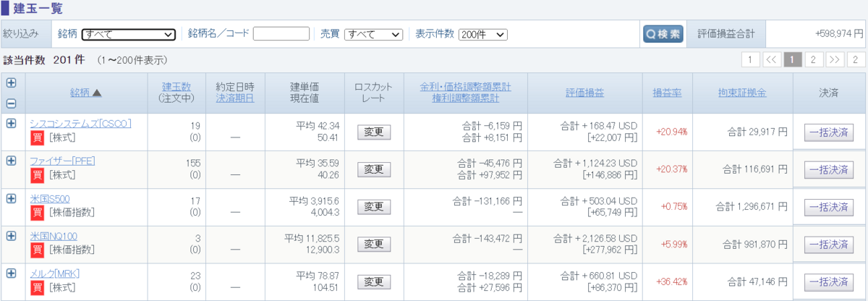Jump to previous page with << button
868x301 pixels.
(x=772, y=59)
